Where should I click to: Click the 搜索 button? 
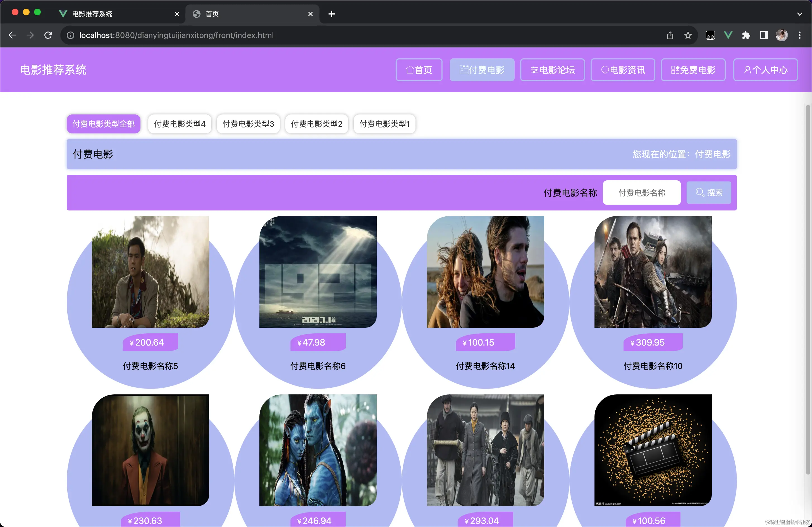(x=709, y=193)
